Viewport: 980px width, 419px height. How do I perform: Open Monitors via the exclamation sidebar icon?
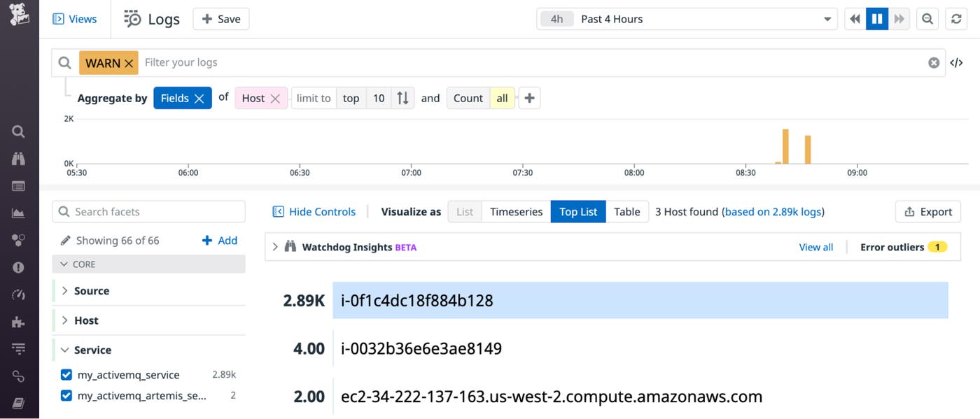17,267
